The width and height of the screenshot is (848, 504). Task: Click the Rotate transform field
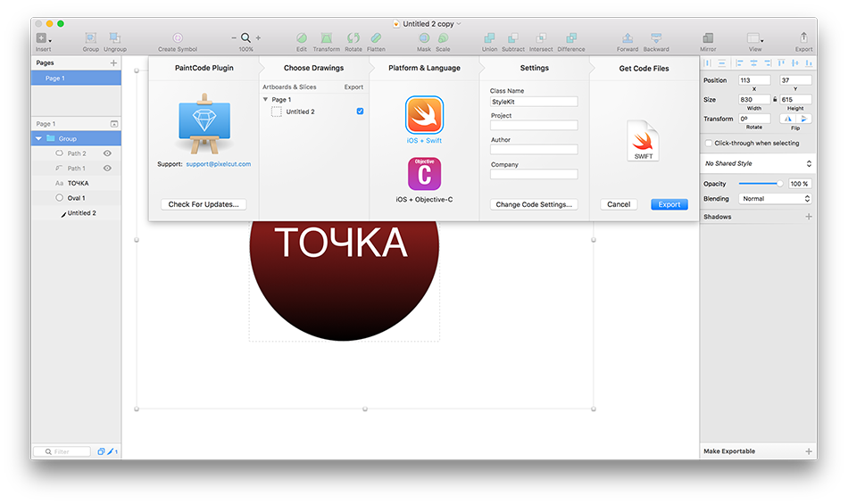[754, 119]
